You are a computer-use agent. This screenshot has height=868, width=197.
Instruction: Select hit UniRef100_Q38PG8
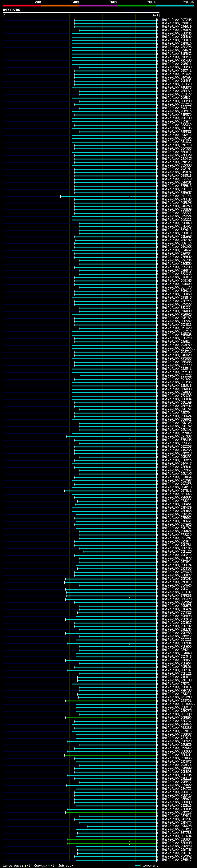coord(176,67)
